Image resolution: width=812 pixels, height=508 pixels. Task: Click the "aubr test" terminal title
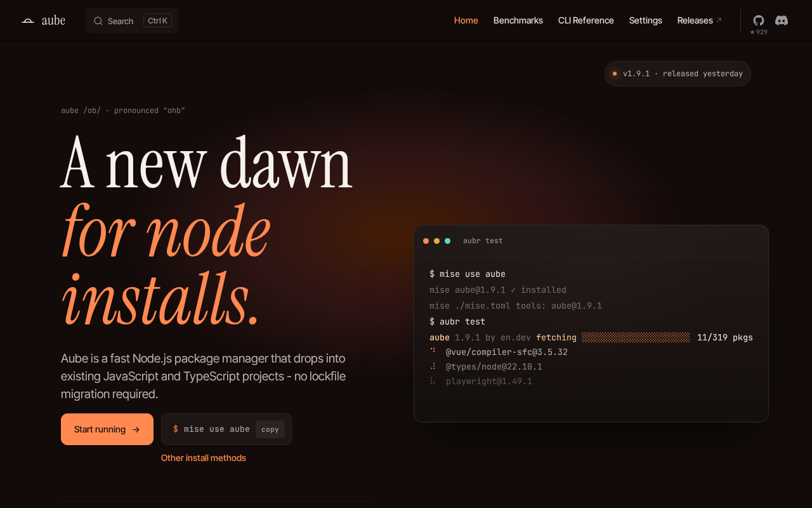click(x=483, y=241)
